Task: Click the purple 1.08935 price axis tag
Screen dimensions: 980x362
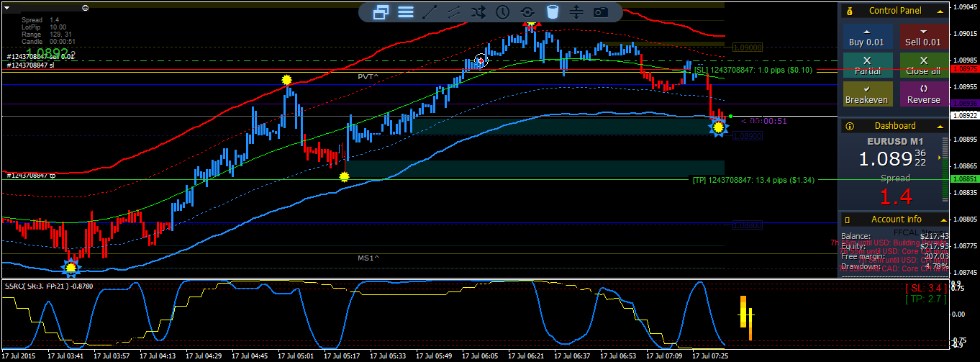Action: click(965, 104)
